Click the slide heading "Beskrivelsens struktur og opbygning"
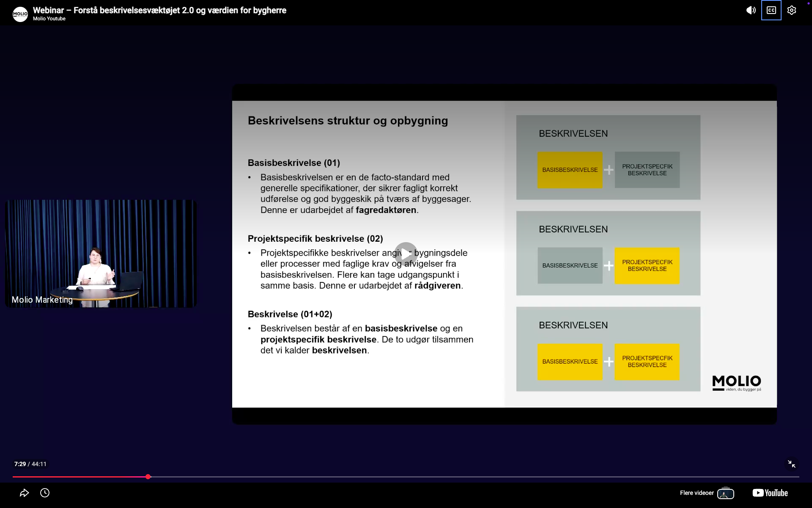The height and width of the screenshot is (508, 812). (x=348, y=121)
